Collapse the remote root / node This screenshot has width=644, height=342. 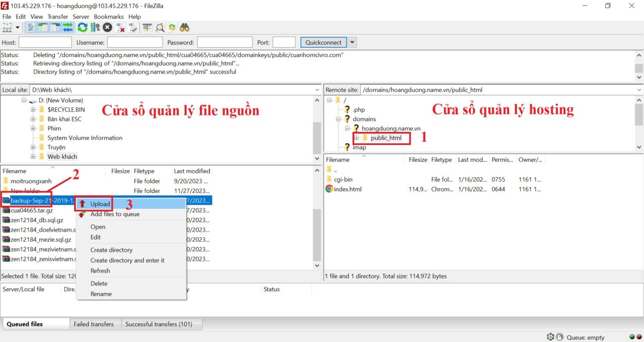coord(329,100)
